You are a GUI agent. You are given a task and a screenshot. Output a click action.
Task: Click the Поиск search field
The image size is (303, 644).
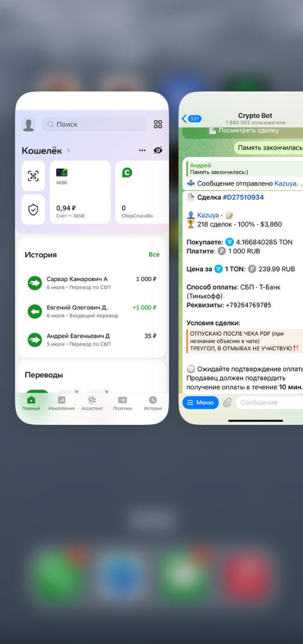[94, 124]
